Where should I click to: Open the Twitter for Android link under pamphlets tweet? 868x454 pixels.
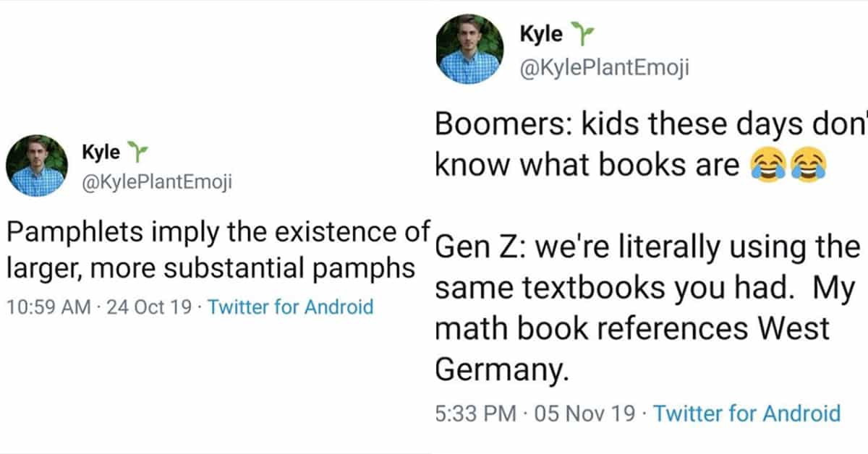[290, 307]
